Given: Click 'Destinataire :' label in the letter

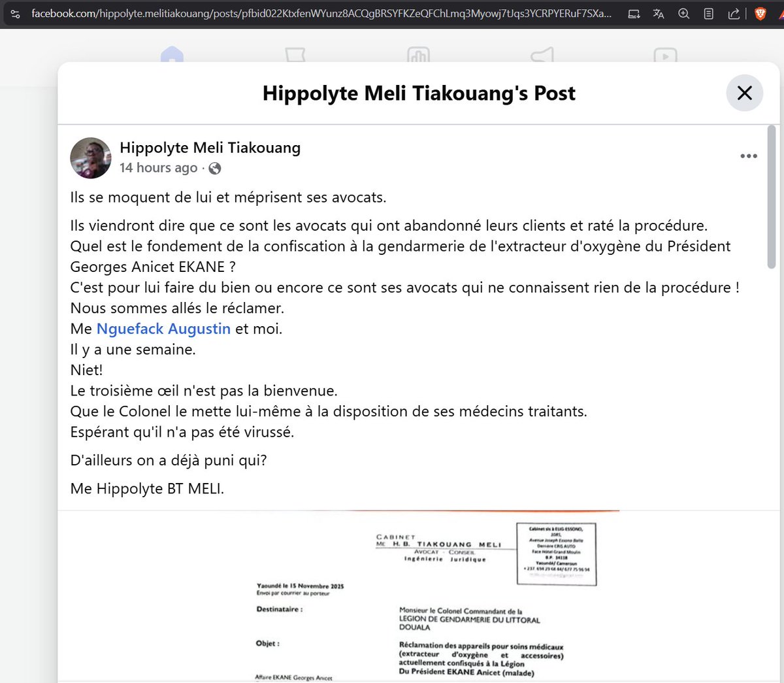Looking at the screenshot, I should pyautogui.click(x=279, y=609).
